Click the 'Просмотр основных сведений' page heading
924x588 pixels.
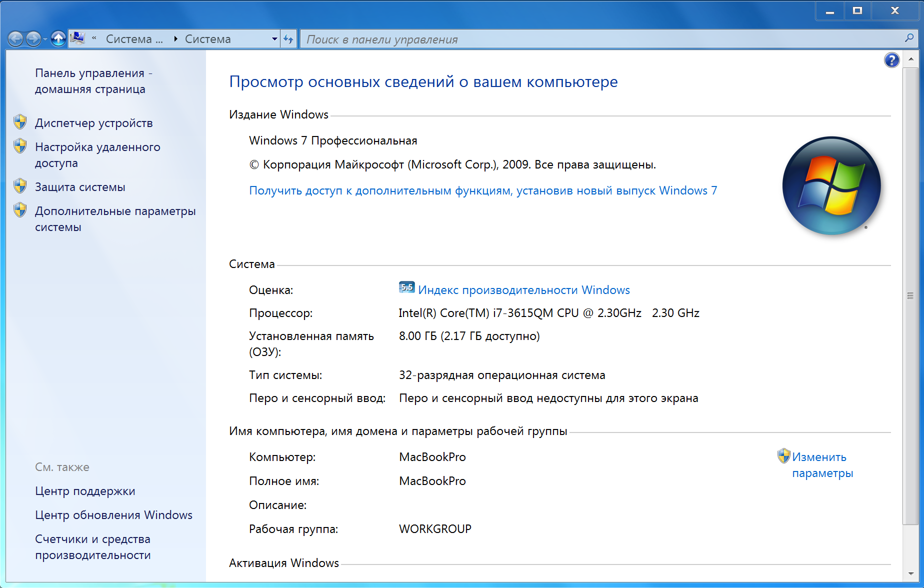[x=423, y=81]
